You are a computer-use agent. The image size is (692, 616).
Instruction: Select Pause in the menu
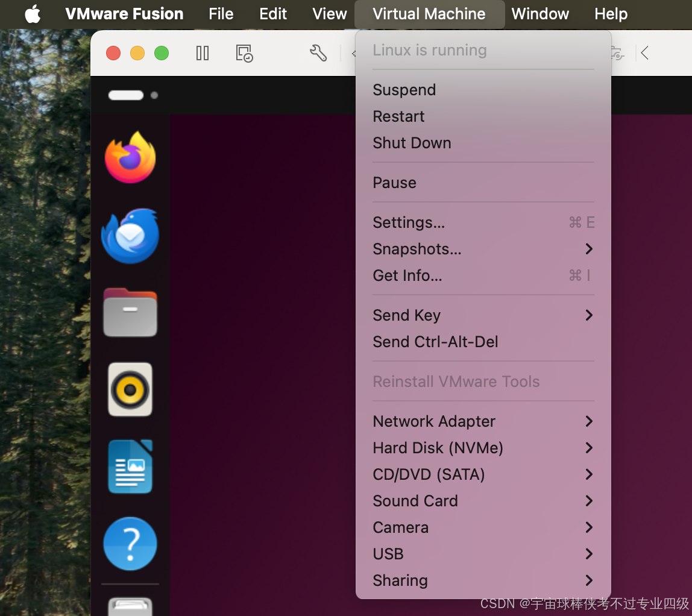(x=483, y=183)
